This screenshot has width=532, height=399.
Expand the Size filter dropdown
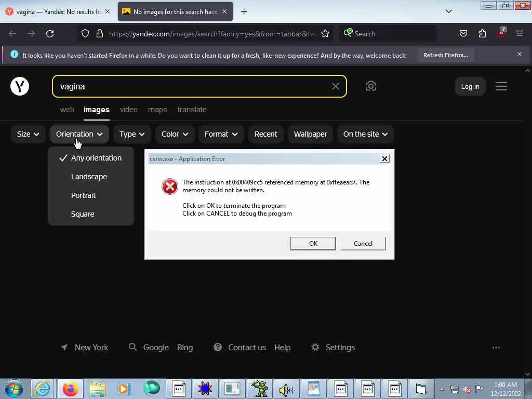click(x=28, y=134)
